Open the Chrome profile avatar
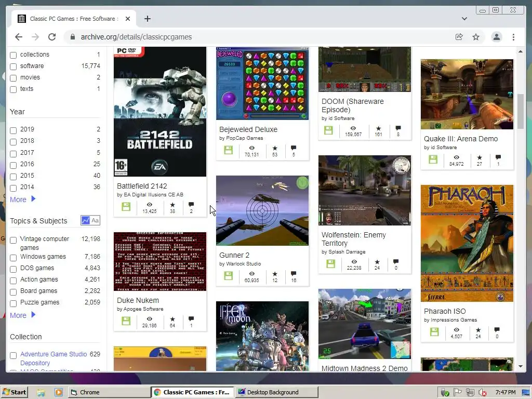 [x=496, y=37]
